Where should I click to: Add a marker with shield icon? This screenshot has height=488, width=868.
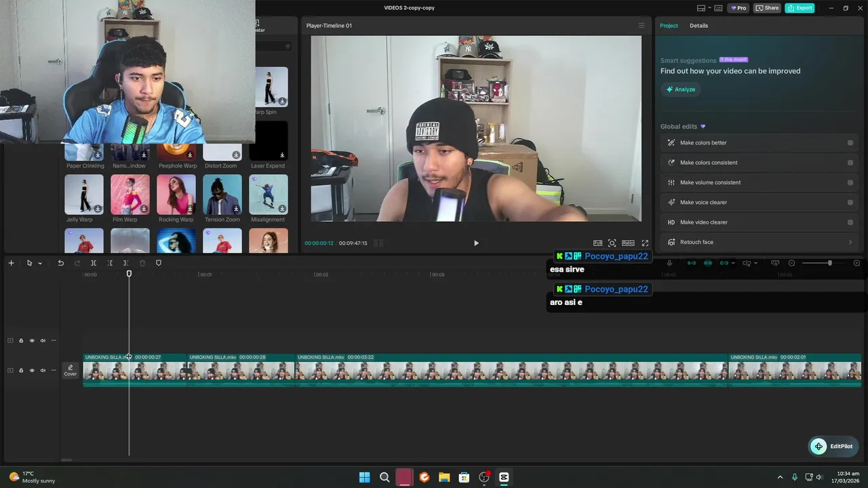point(159,263)
